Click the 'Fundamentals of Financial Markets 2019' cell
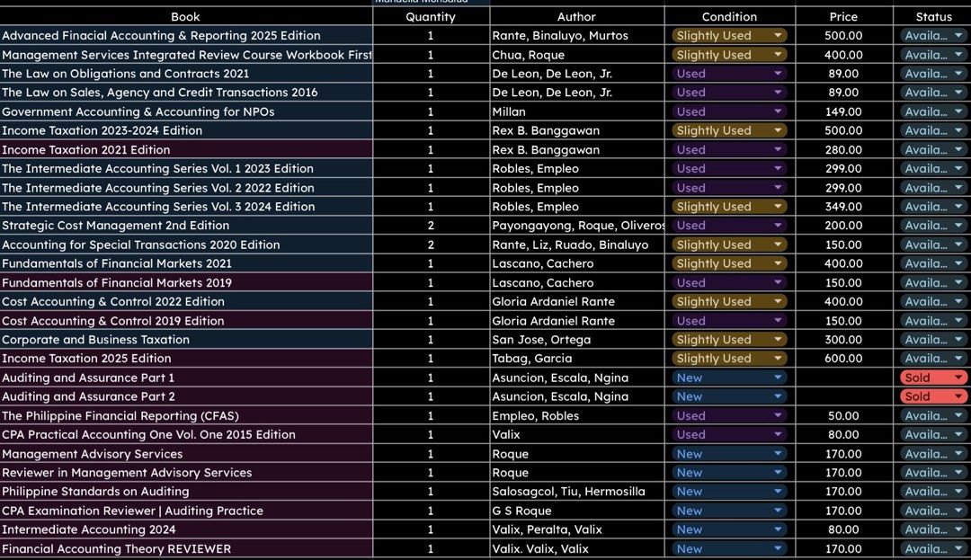The height and width of the screenshot is (560, 971). (x=186, y=283)
